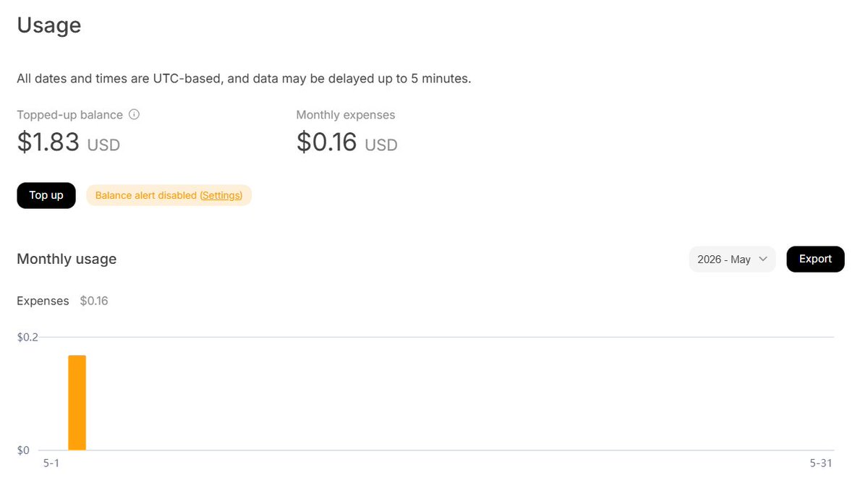This screenshot has width=868, height=488.
Task: Open the Settings link in balance alert
Action: tap(221, 195)
